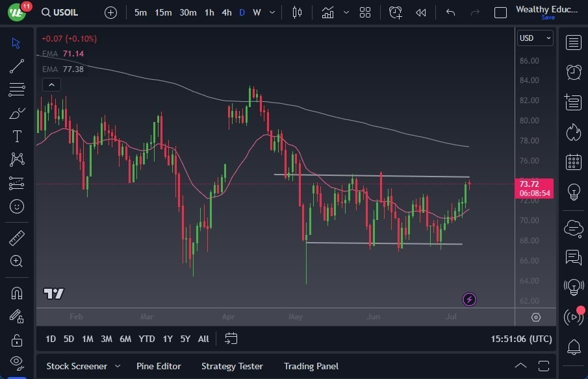The height and width of the screenshot is (379, 588).
Task: Select the trend line drawing tool
Action: point(17,66)
